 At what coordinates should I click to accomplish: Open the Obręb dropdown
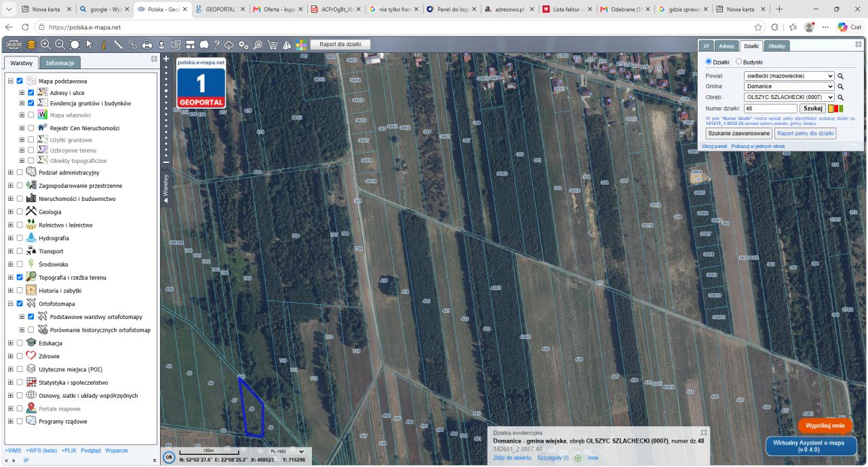tap(789, 97)
